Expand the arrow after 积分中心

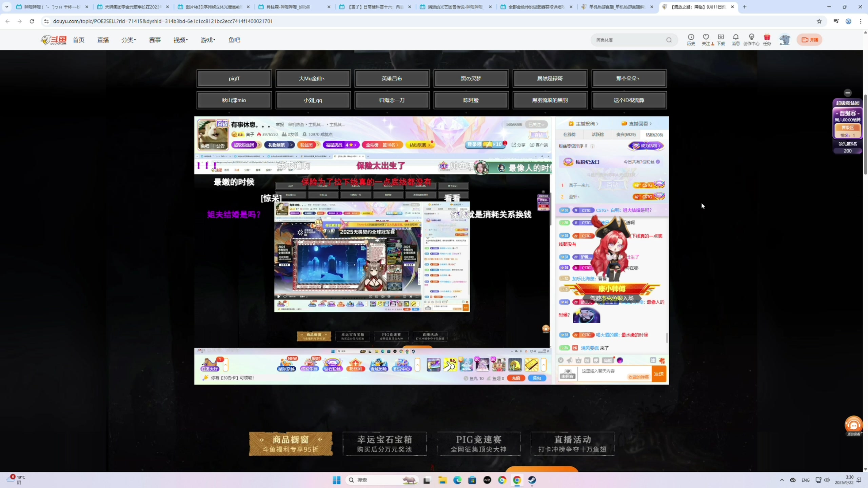(x=417, y=365)
